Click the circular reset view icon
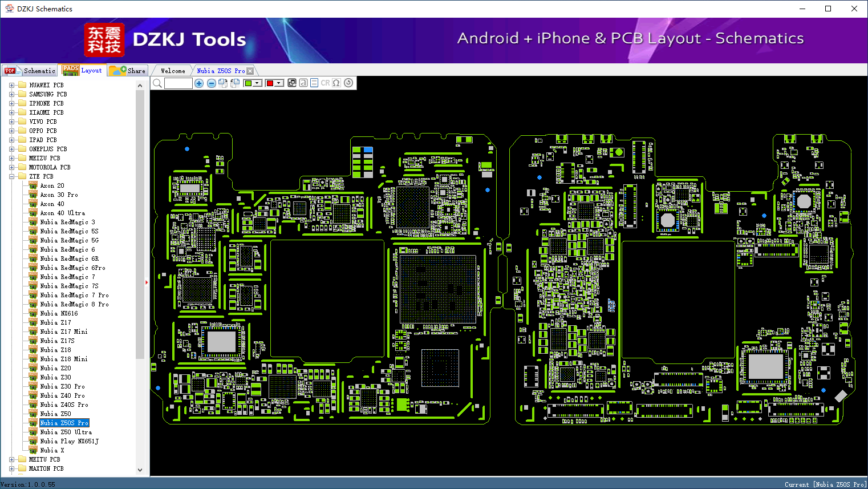The width and height of the screenshot is (868, 489). point(348,83)
